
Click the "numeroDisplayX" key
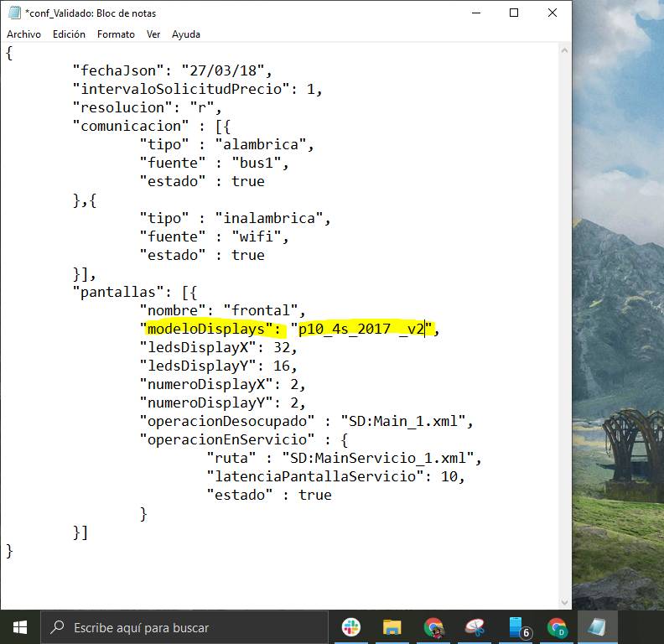pos(205,384)
